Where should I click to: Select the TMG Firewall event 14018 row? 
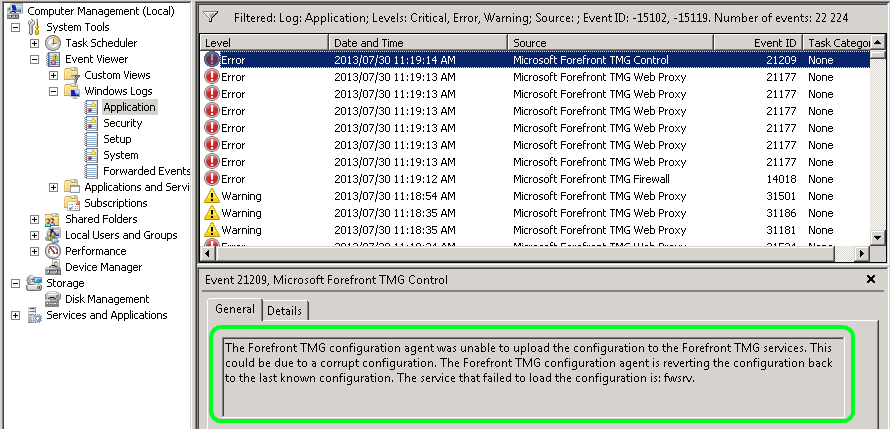point(535,179)
